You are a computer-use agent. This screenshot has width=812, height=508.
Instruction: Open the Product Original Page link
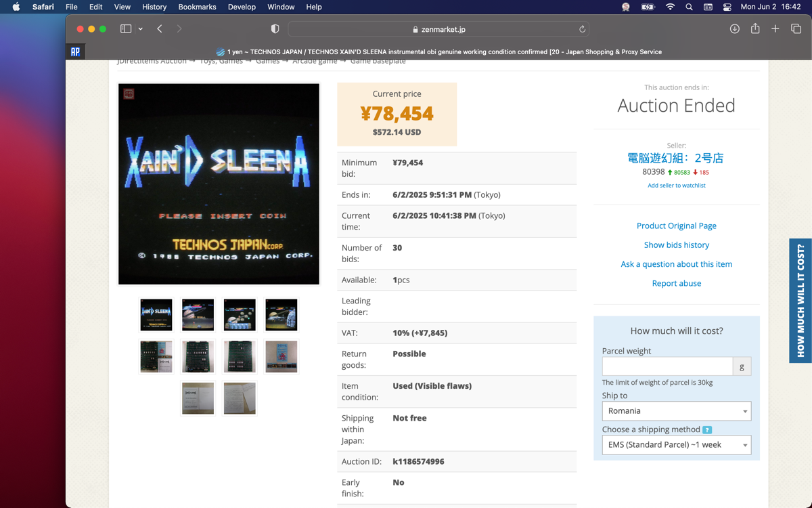(x=677, y=226)
